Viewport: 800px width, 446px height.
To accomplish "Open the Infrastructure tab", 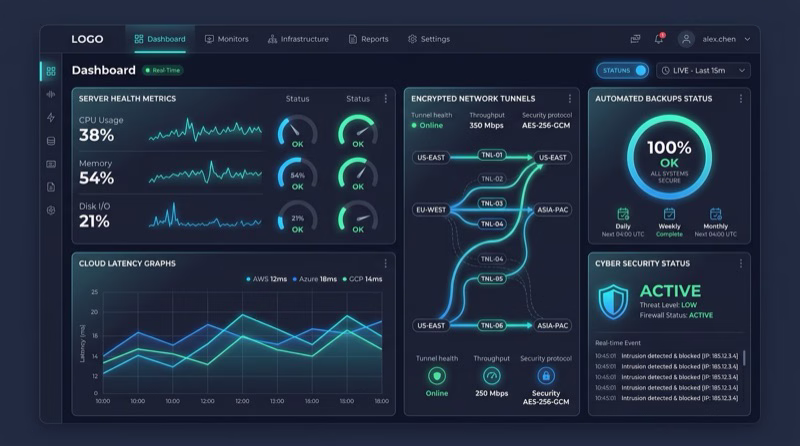I will pos(298,39).
